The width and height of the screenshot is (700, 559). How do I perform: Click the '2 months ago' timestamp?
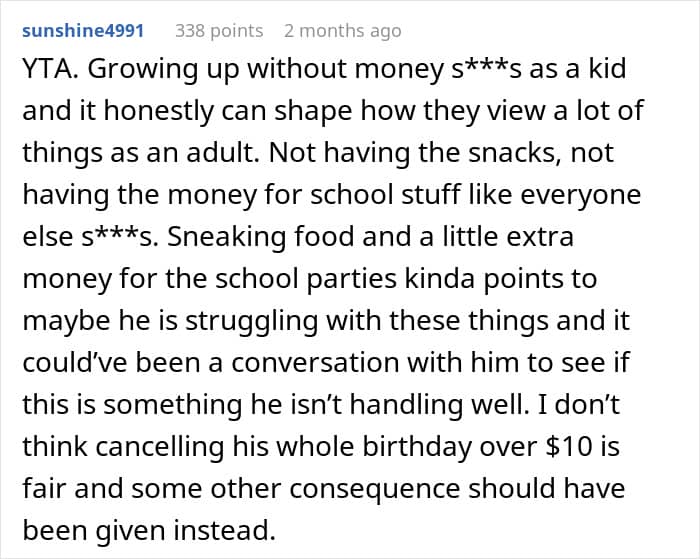tap(342, 31)
